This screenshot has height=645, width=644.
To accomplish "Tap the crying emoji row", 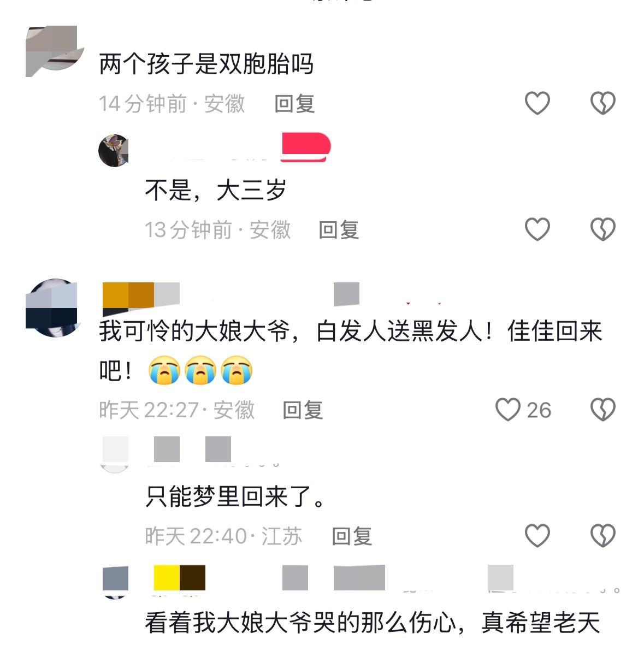I will [x=200, y=370].
